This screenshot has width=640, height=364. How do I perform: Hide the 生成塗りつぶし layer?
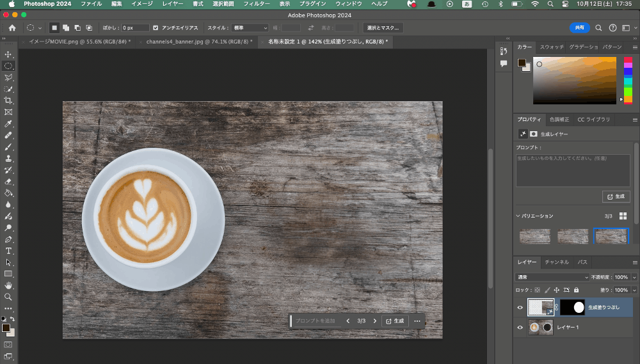coord(520,308)
